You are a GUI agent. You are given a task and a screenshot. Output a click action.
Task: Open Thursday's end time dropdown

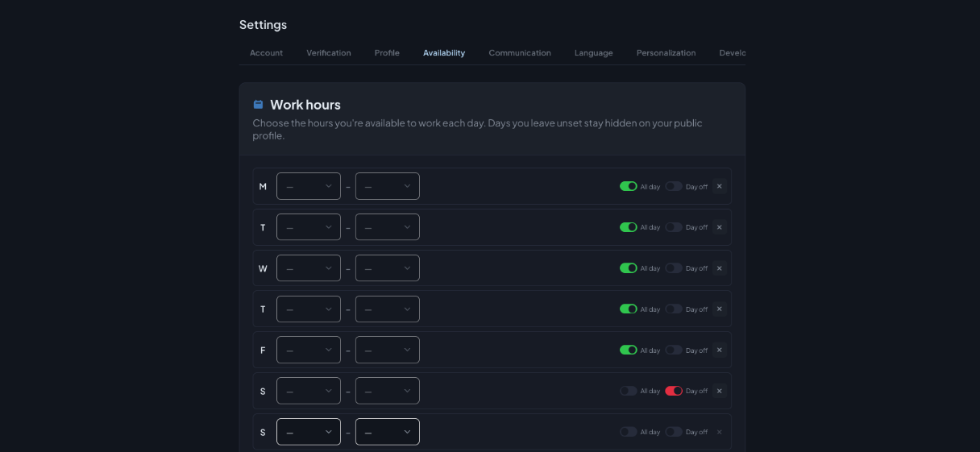(x=388, y=309)
